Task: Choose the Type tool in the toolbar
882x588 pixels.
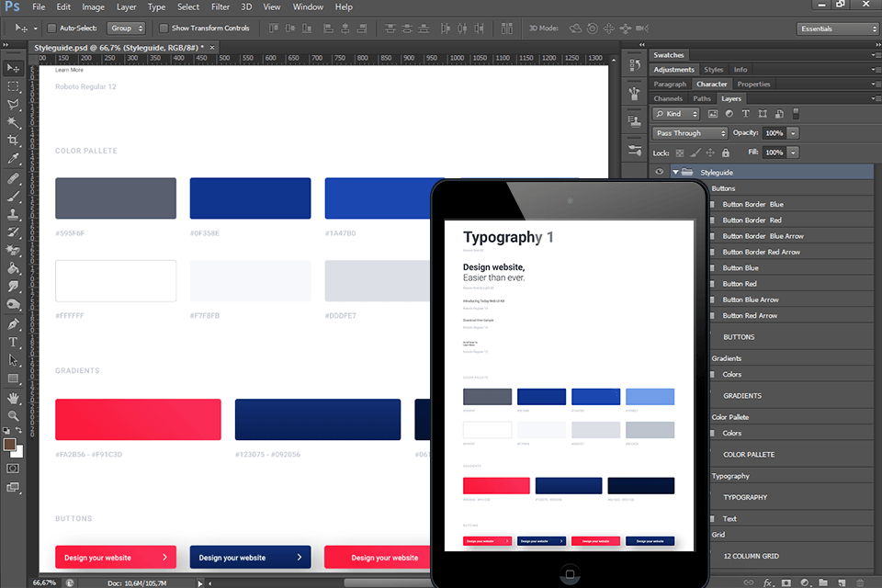Action: click(13, 342)
